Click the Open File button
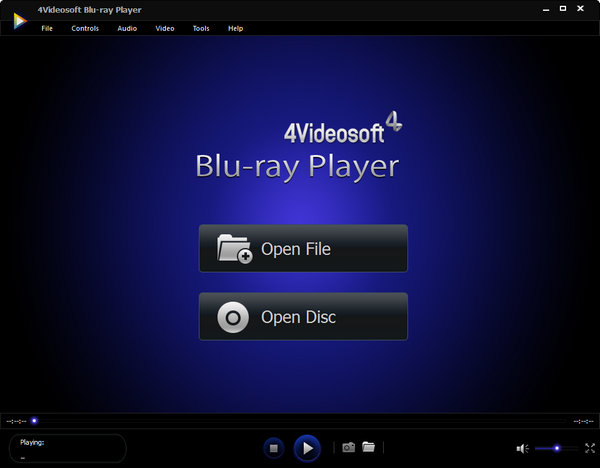This screenshot has height=468, width=600. coord(303,248)
